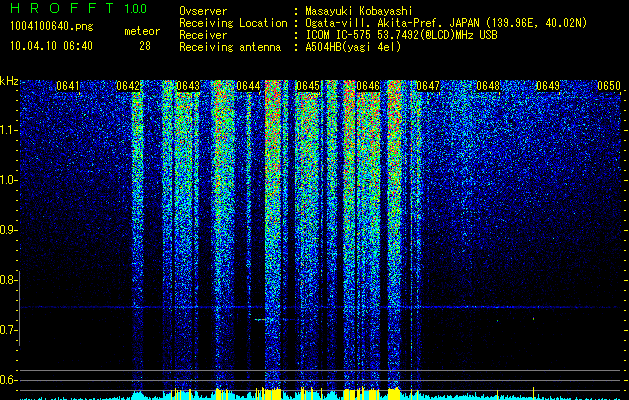Click the Receiving antenna label
This screenshot has height=400, width=629.
pyautogui.click(x=230, y=47)
